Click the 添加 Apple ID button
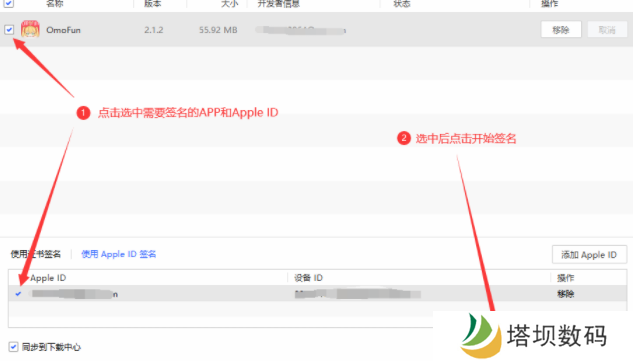 tap(589, 255)
